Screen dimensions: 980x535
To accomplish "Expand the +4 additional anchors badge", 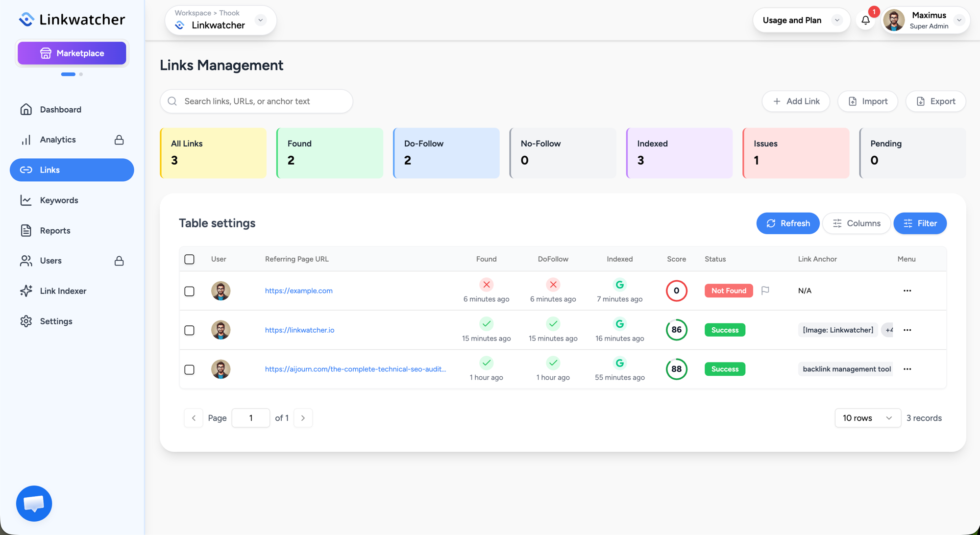I will [888, 330].
